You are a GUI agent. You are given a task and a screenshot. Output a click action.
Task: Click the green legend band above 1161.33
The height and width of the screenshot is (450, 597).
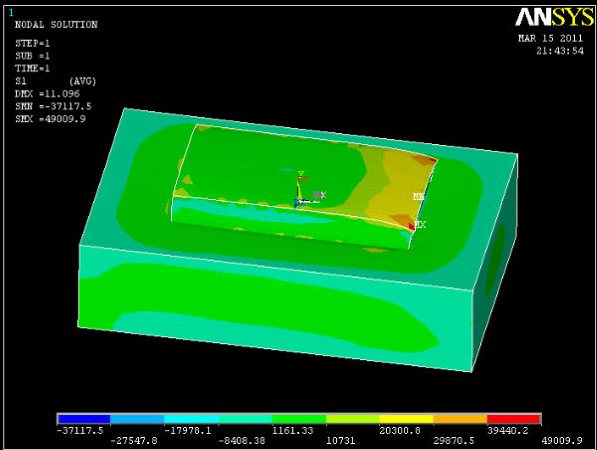click(x=299, y=419)
